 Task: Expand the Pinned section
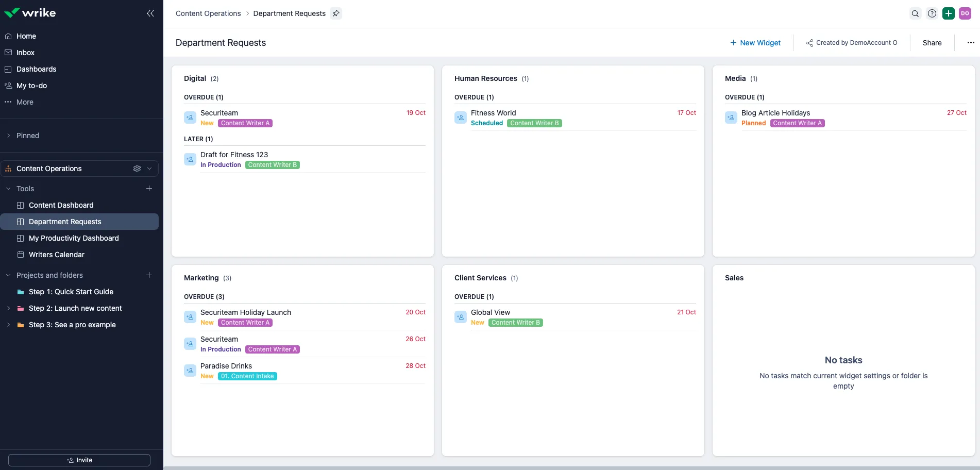(x=8, y=136)
